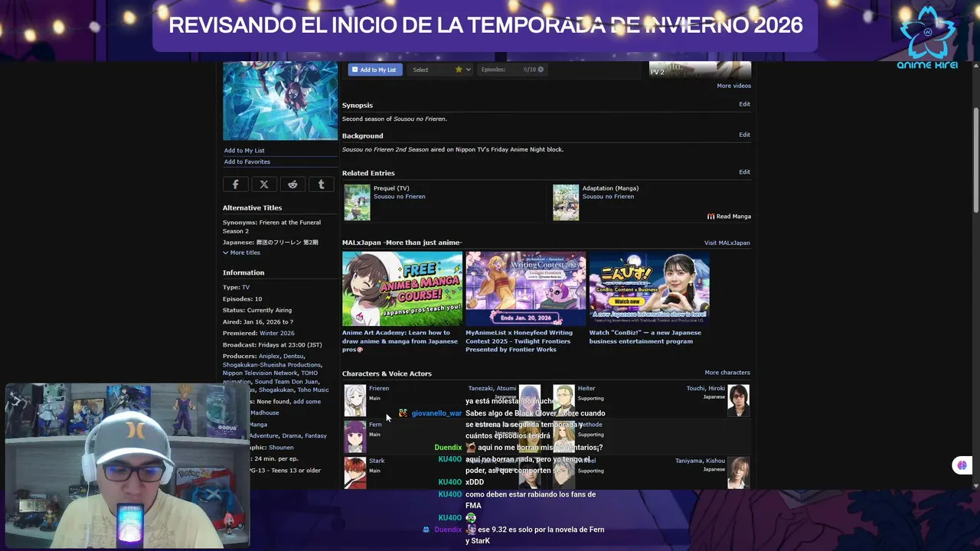This screenshot has height=551, width=980.
Task: Open the Watch ConBiz article link
Action: pyautogui.click(x=645, y=337)
